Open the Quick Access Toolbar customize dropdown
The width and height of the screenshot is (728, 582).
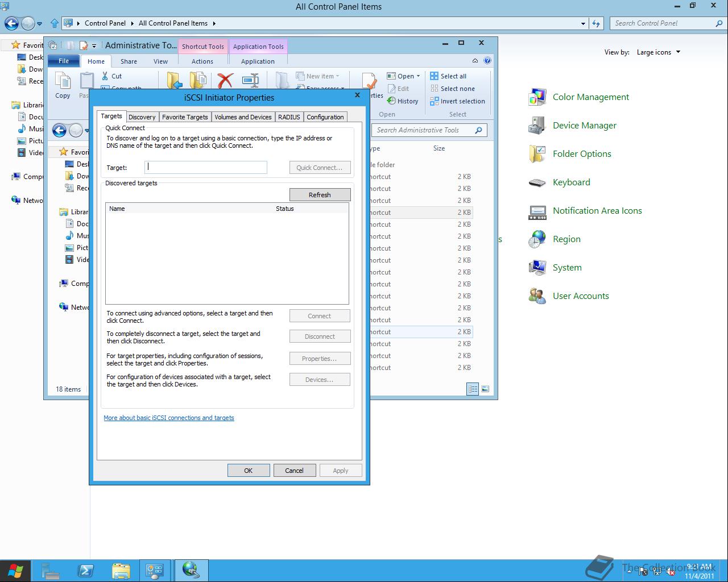[94, 45]
